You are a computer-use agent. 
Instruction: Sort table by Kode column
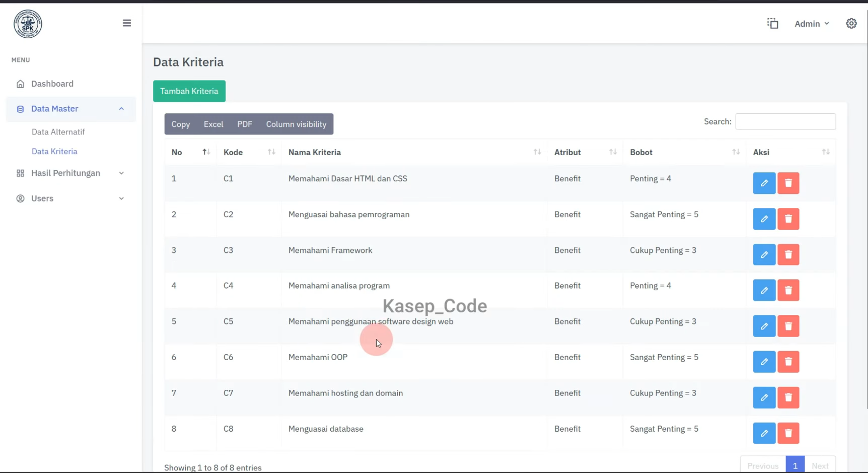pos(249,152)
